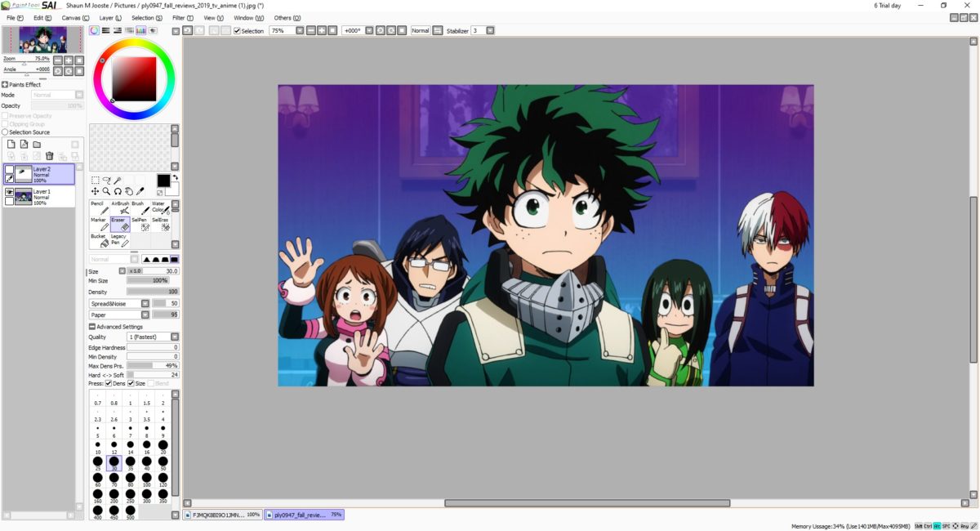Click the trash icon to delete layer
The height and width of the screenshot is (531, 980).
click(x=49, y=156)
